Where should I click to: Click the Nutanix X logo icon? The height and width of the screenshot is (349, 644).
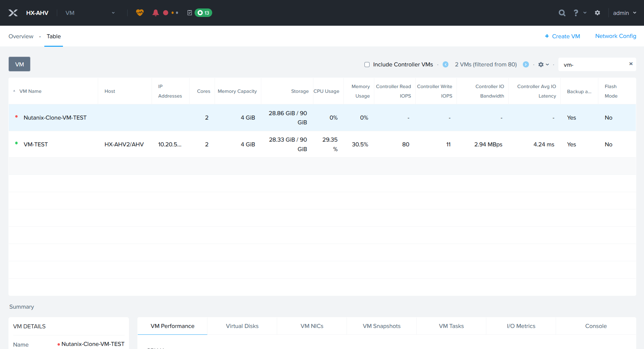point(13,13)
